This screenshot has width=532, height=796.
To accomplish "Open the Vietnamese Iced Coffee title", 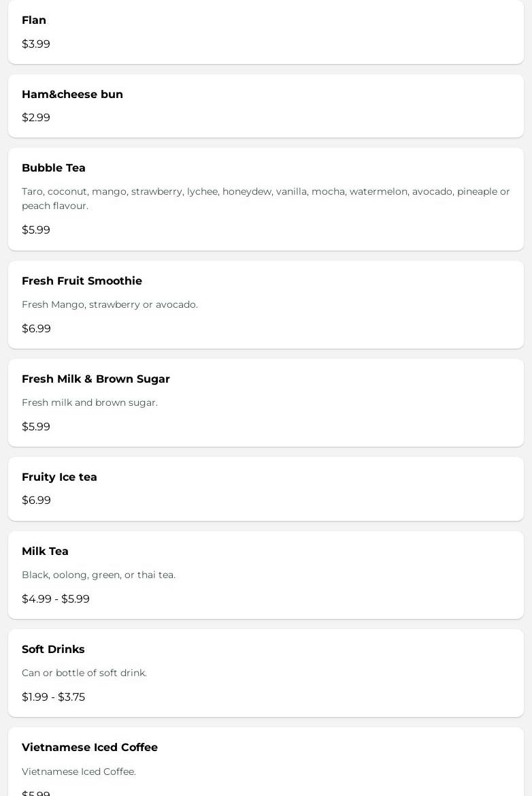I will pyautogui.click(x=90, y=748).
